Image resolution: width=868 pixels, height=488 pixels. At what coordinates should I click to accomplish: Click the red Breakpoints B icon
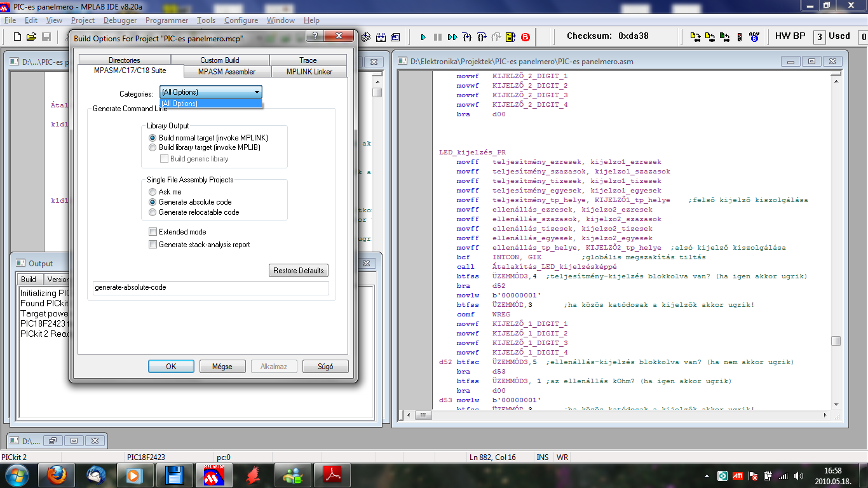click(x=526, y=37)
